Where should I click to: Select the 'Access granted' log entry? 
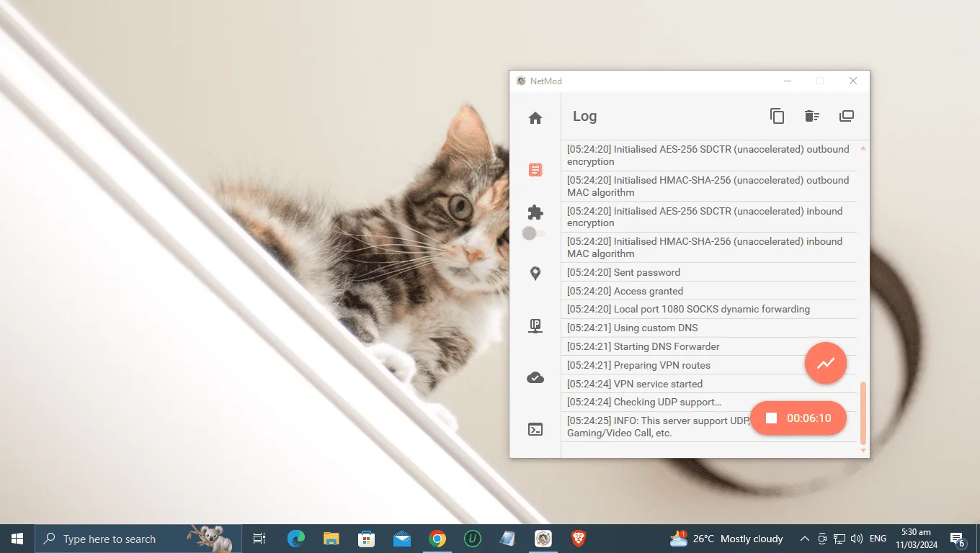click(709, 291)
